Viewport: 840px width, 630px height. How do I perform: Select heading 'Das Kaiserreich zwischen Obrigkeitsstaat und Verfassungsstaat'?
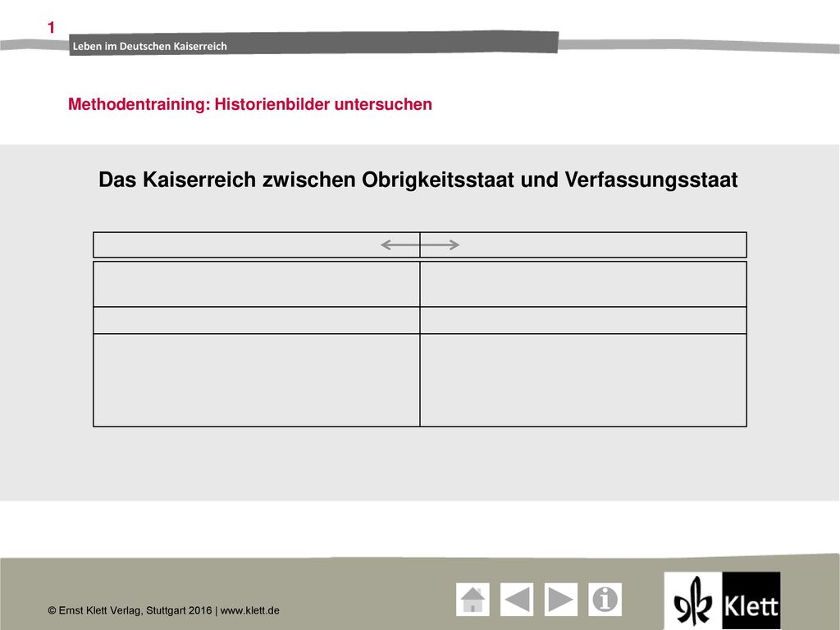pyautogui.click(x=418, y=180)
